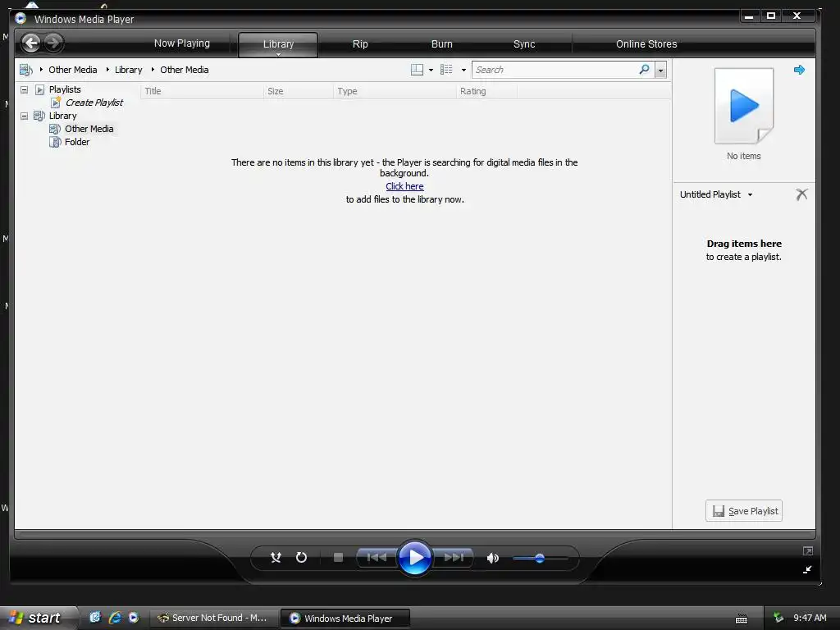The image size is (840, 630).
Task: Click the Library tree icon
Action: pyautogui.click(x=39, y=116)
